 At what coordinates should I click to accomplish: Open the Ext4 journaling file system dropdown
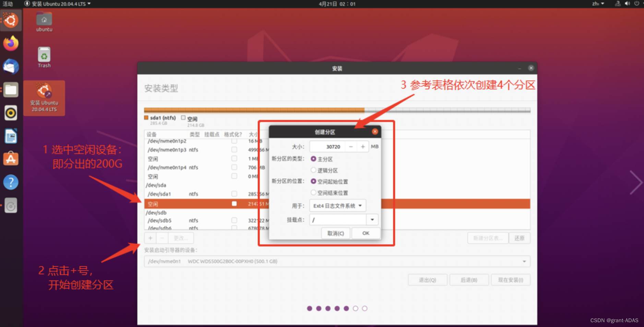click(x=338, y=206)
